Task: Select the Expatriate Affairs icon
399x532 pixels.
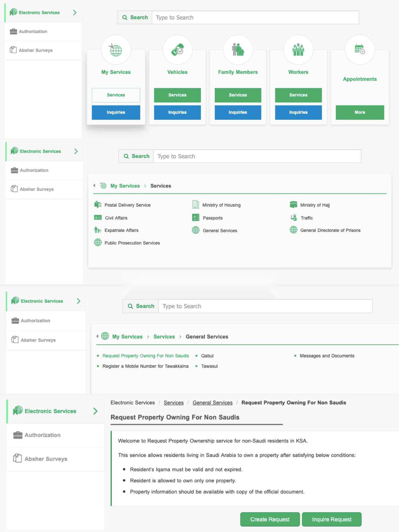Action: (98, 230)
